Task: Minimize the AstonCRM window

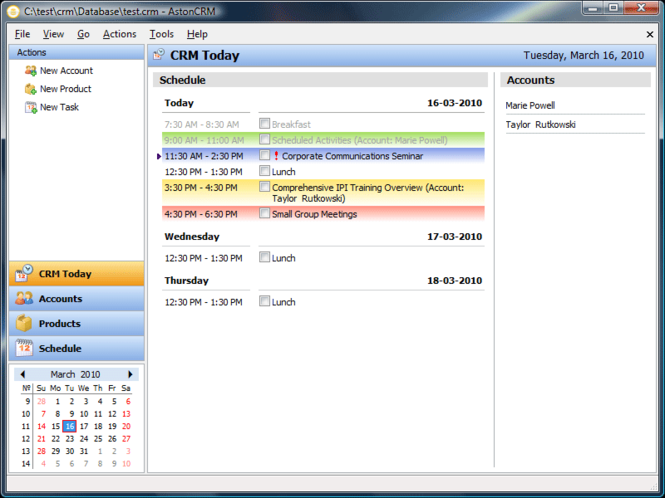Action: point(593,8)
